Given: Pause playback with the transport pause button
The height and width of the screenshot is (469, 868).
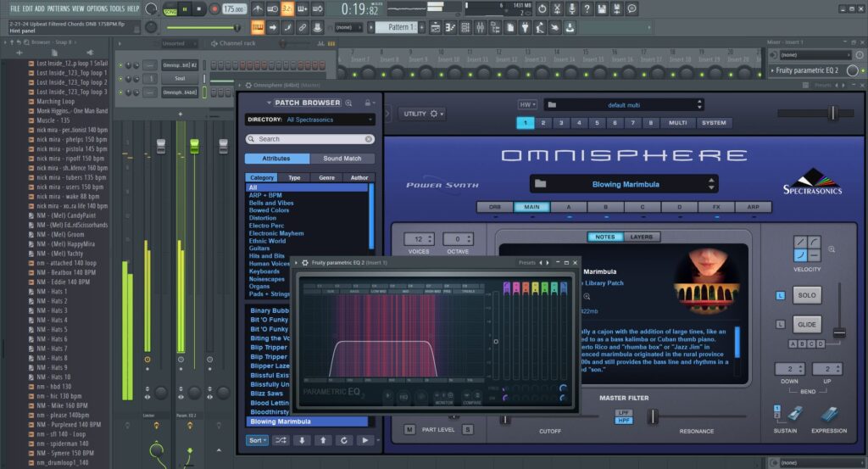Looking at the screenshot, I should (x=185, y=9).
